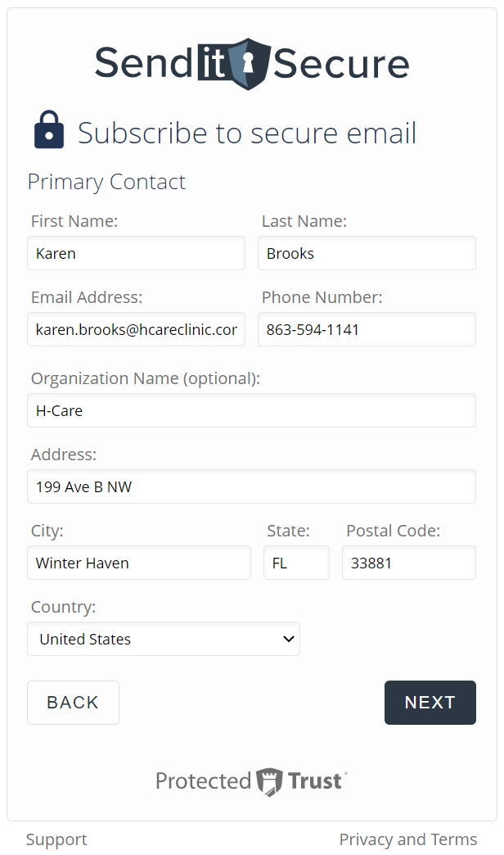Focus the Organization Name field
The image size is (504, 855).
click(x=251, y=410)
